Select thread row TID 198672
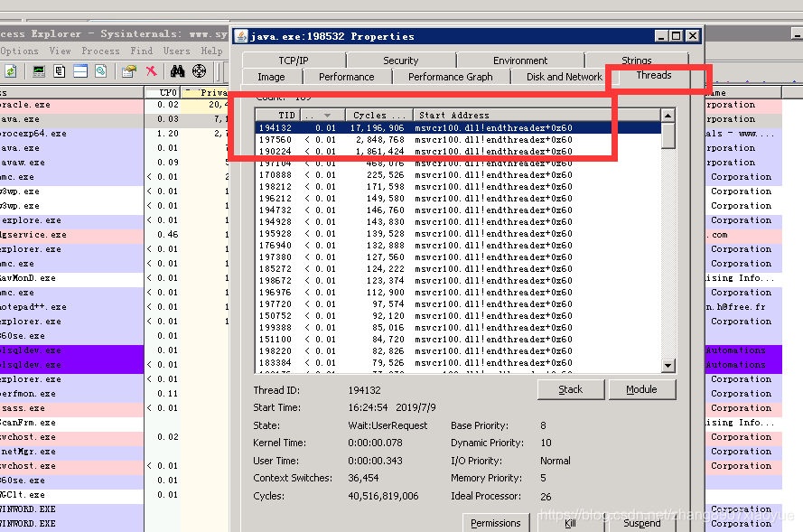 458,281
